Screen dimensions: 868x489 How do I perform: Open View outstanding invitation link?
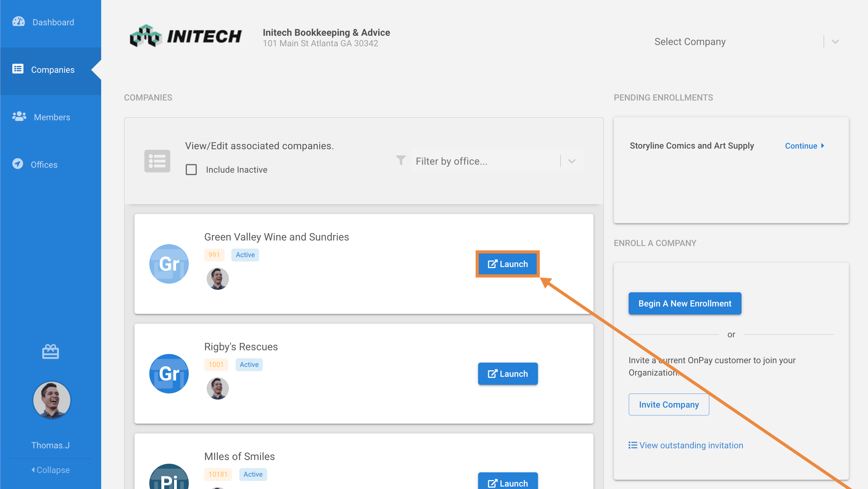(691, 445)
